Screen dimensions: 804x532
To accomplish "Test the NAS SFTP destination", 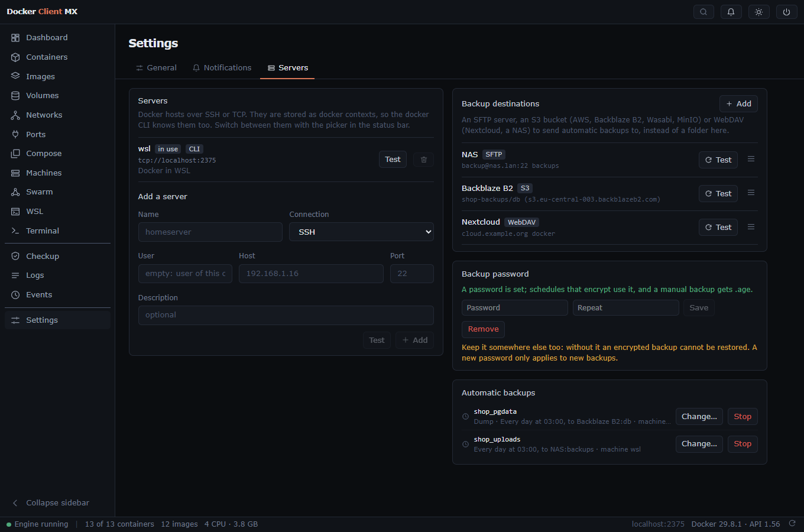I will click(x=718, y=160).
